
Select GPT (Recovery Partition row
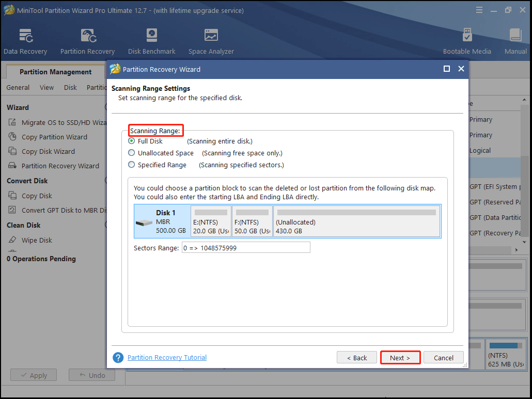[495, 233]
